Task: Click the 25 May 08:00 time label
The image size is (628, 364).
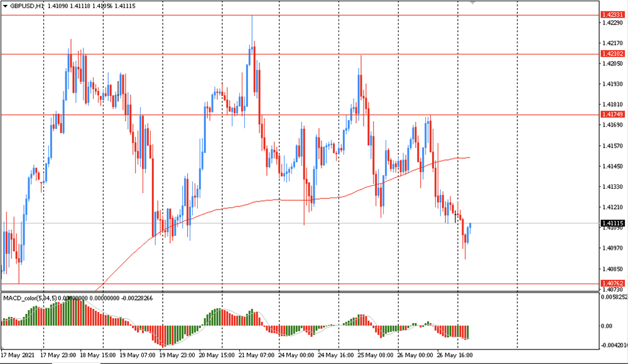Action: (x=376, y=355)
